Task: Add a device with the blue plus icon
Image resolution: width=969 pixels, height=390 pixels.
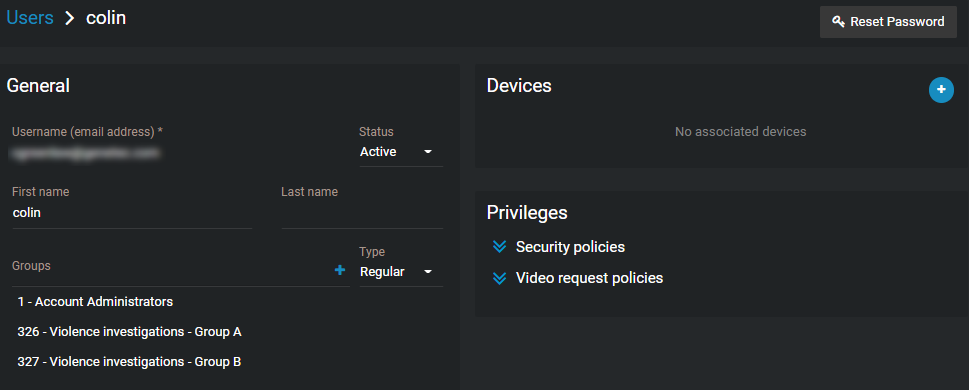Action: pyautogui.click(x=941, y=90)
